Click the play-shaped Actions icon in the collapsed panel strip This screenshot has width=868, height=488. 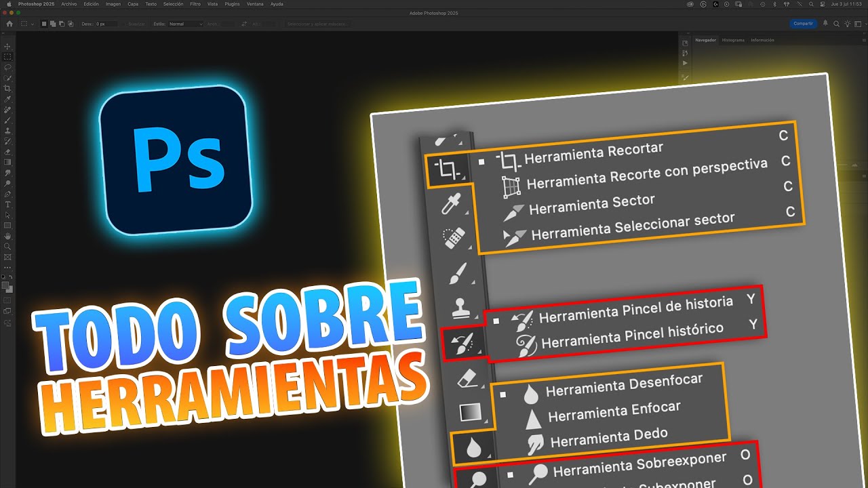pyautogui.click(x=684, y=63)
